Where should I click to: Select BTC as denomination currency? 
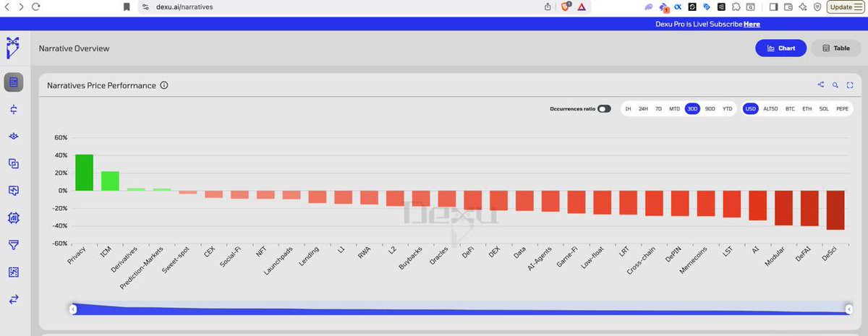tap(791, 109)
